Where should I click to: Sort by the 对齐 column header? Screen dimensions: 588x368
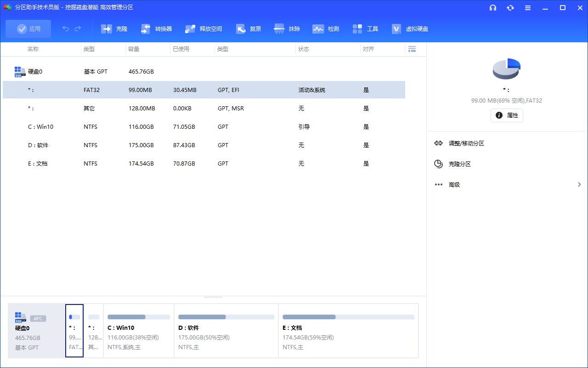click(x=368, y=49)
